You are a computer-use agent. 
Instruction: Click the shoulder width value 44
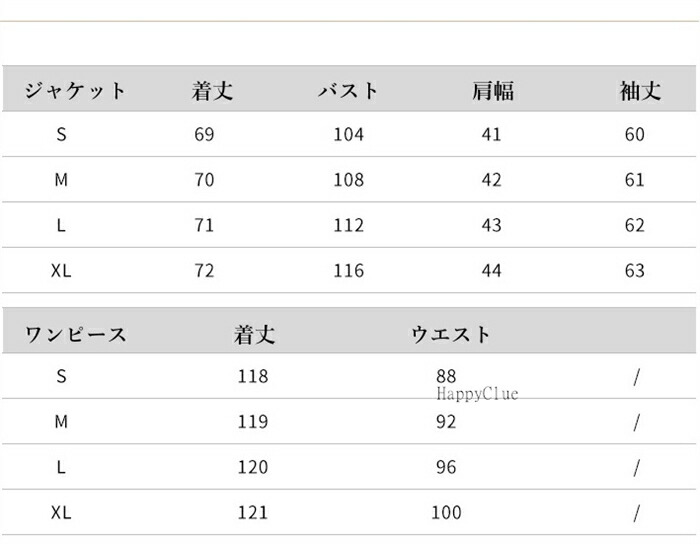[491, 271]
